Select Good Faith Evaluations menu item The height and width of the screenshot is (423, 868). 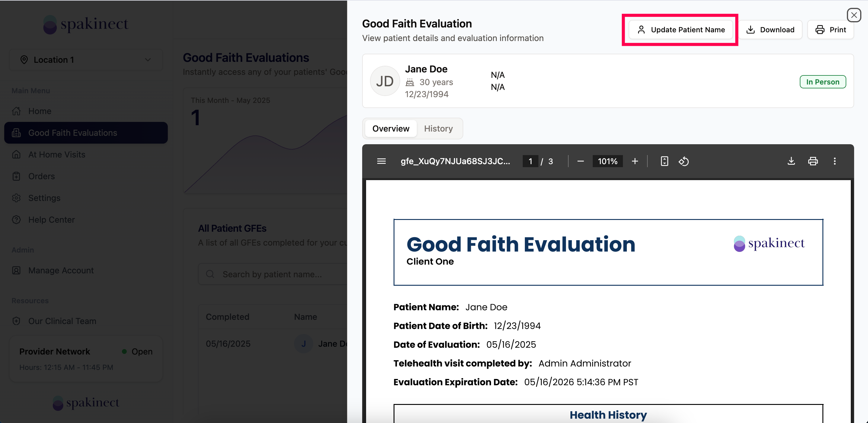pyautogui.click(x=86, y=133)
